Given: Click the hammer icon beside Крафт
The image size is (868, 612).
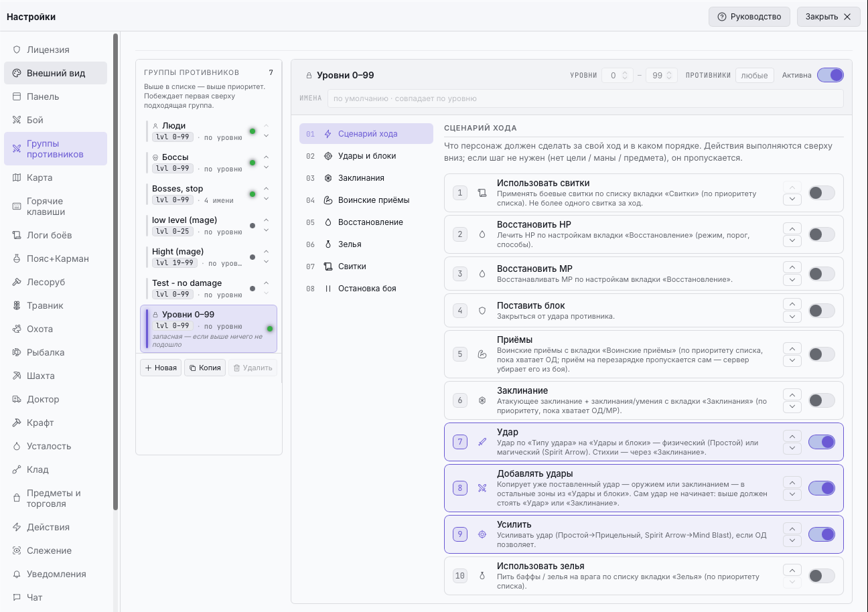Looking at the screenshot, I should 17,423.
